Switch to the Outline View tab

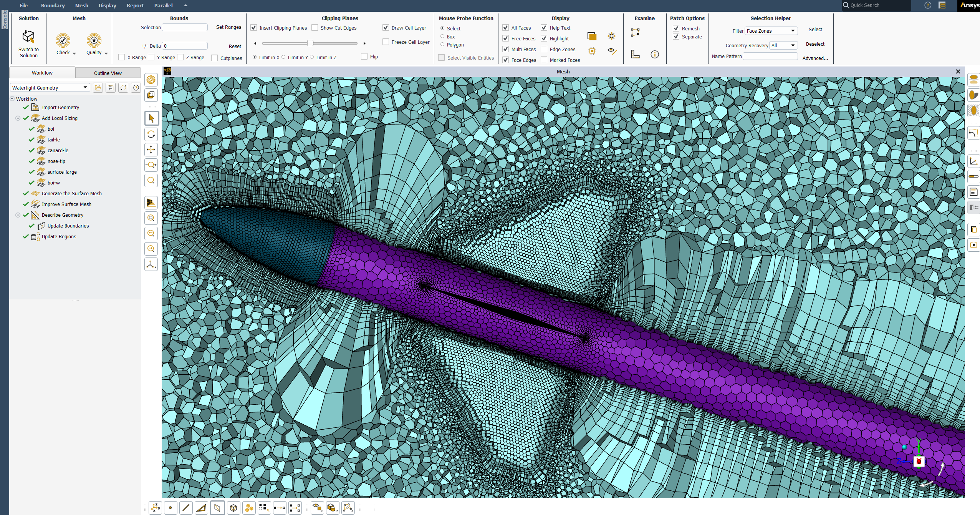pyautogui.click(x=108, y=73)
